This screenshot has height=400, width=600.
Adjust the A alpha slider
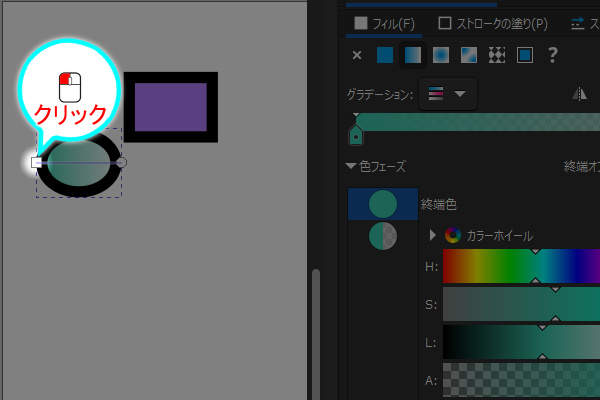click(x=521, y=380)
